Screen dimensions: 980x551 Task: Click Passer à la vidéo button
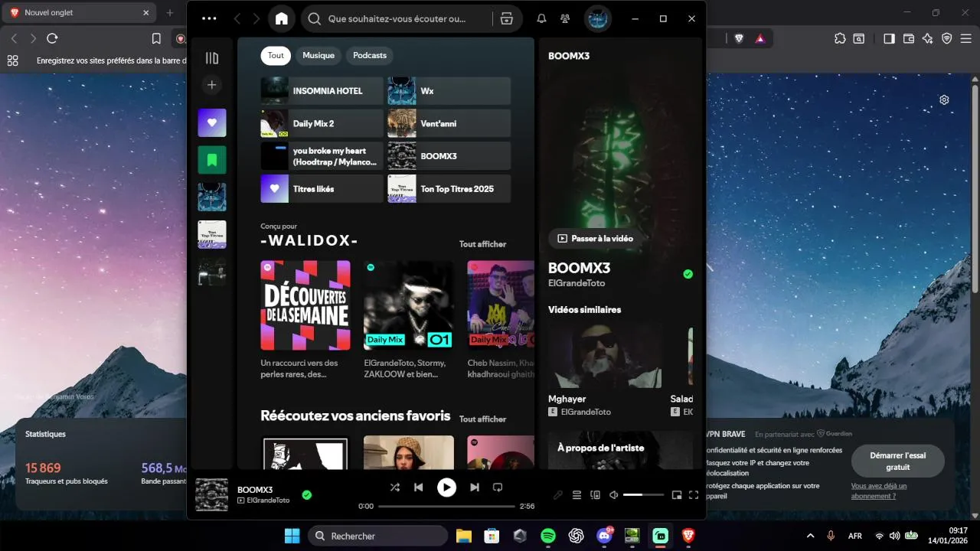click(596, 239)
